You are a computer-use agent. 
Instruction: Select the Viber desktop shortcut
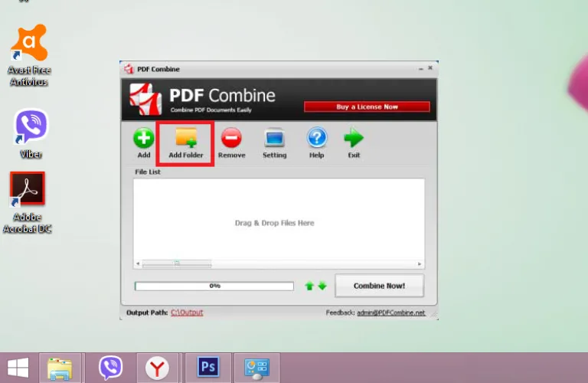(x=31, y=133)
